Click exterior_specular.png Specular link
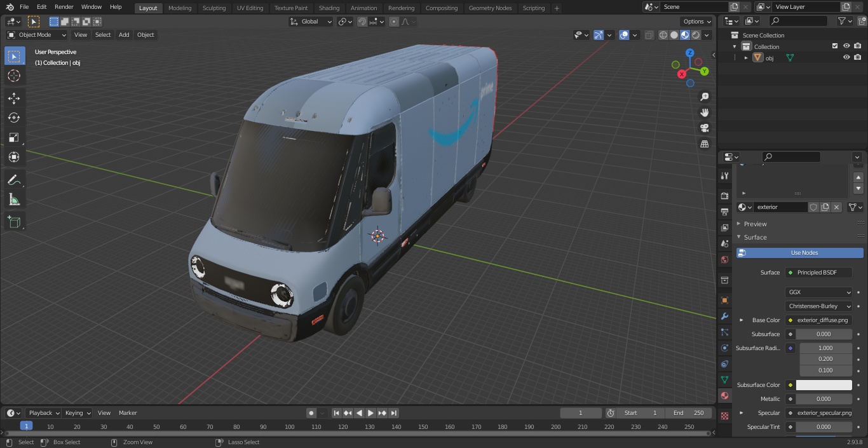Image resolution: width=868 pixels, height=448 pixels. 819,413
